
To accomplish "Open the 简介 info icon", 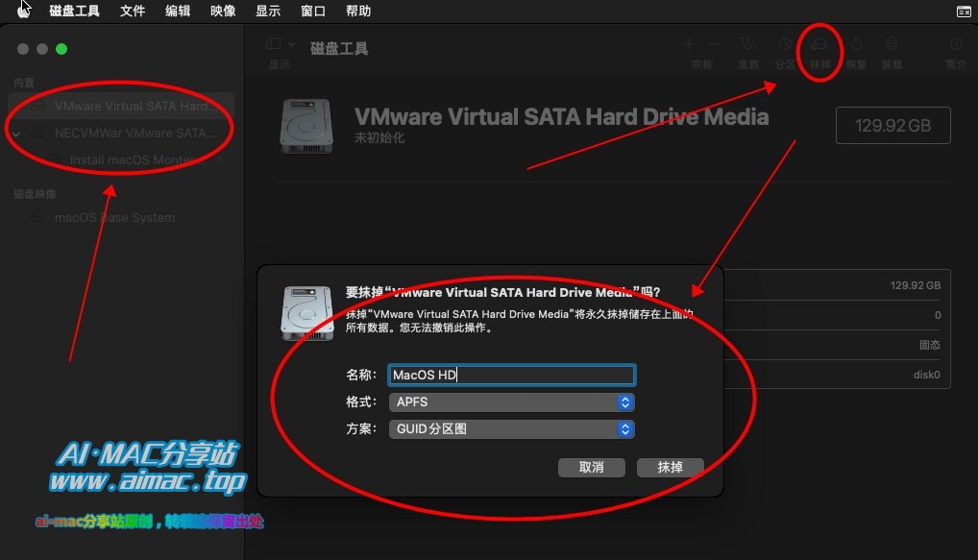I will (x=956, y=43).
